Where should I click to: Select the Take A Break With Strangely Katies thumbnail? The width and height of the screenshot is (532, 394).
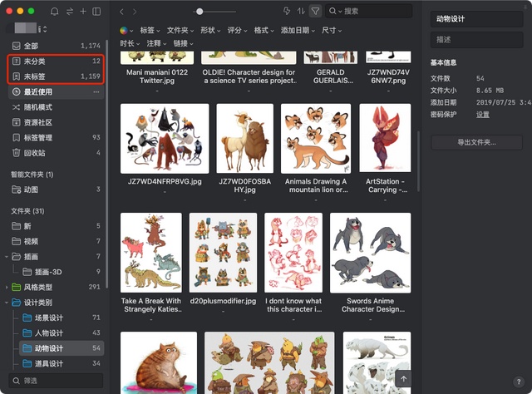click(151, 253)
